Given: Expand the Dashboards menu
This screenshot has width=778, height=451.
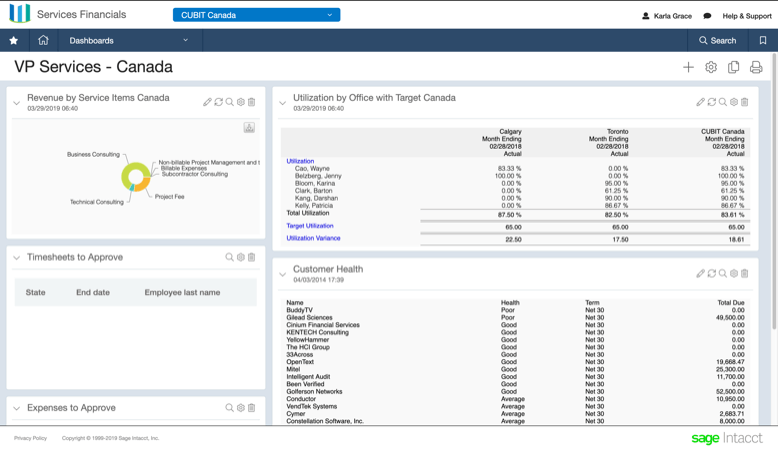Looking at the screenshot, I should [128, 41].
